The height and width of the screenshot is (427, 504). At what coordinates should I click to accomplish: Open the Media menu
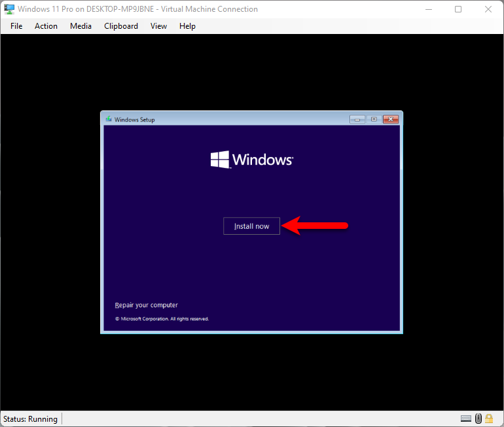tap(81, 26)
